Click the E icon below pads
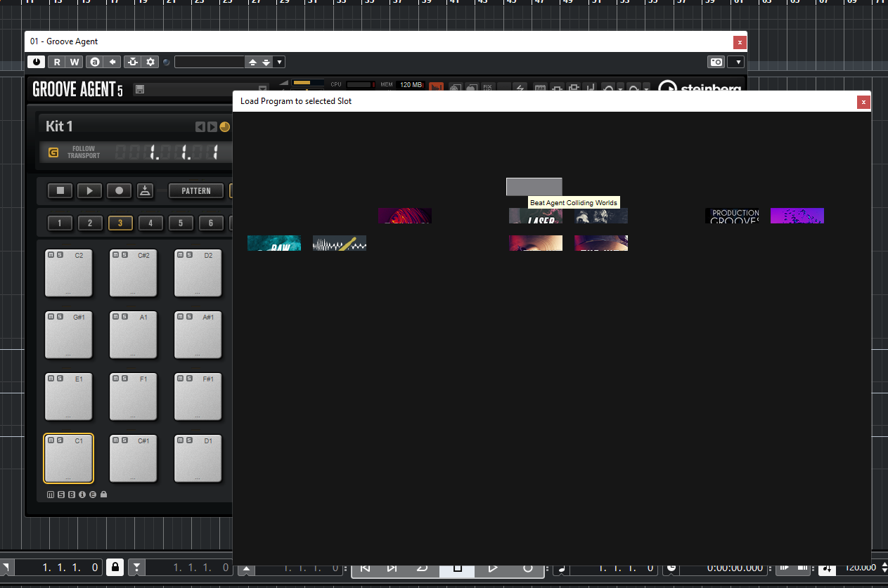Viewport: 888px width, 588px height. pos(93,495)
